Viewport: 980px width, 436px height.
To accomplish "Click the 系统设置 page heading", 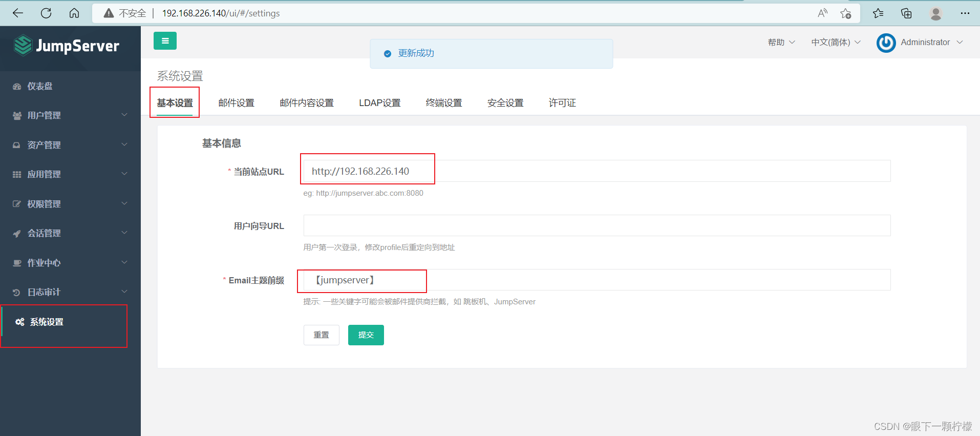I will (x=180, y=76).
